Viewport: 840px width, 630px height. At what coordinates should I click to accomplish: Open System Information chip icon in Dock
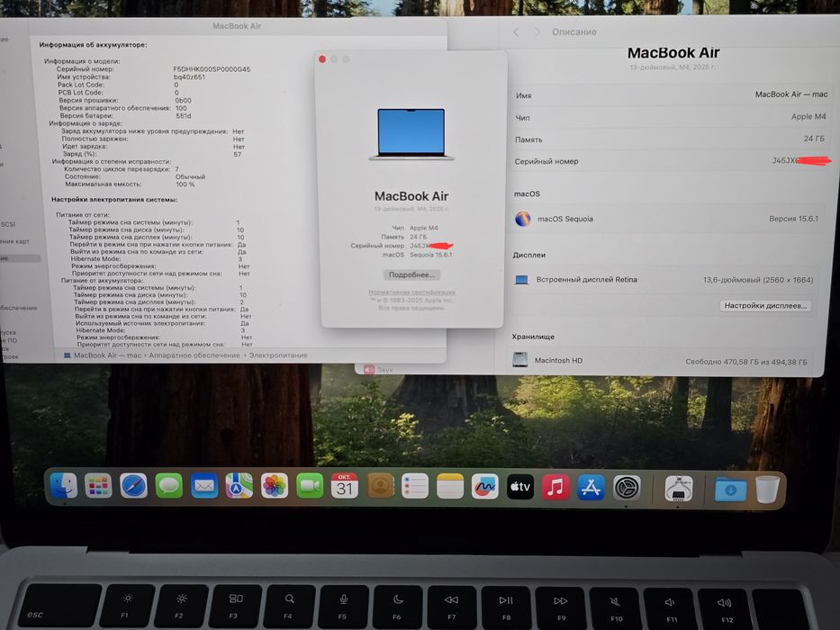(678, 488)
